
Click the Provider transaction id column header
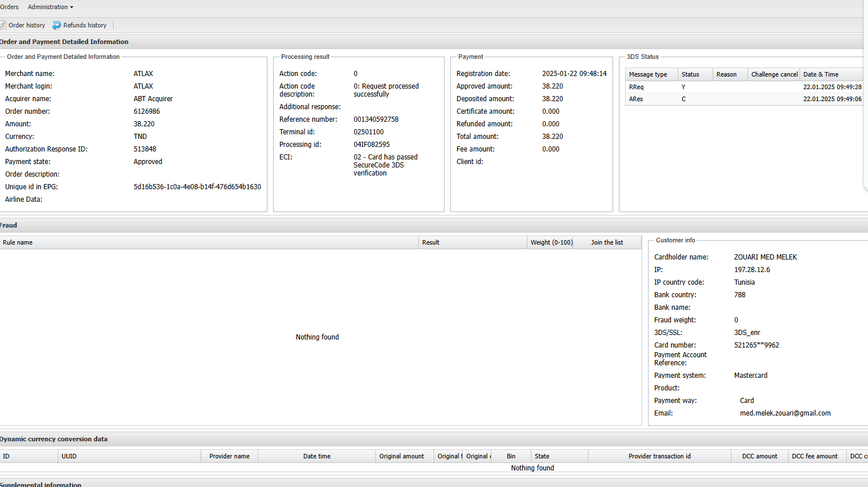[x=659, y=456]
